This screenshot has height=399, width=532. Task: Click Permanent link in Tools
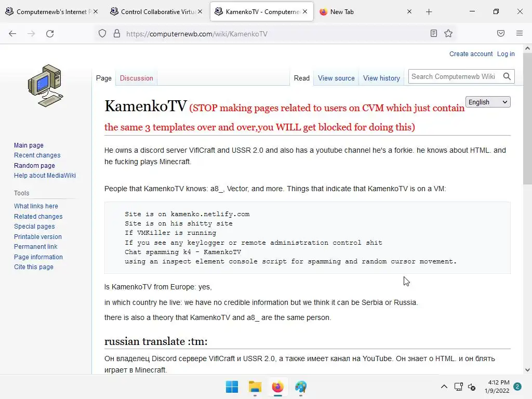(36, 247)
